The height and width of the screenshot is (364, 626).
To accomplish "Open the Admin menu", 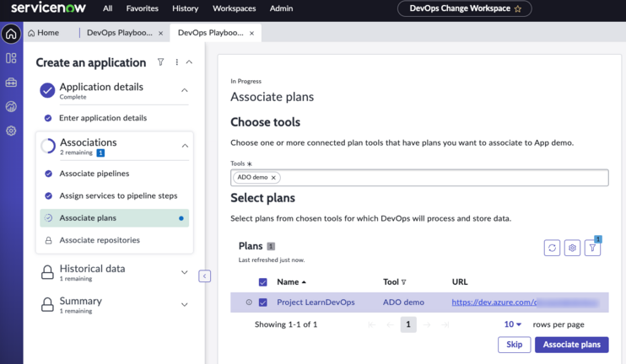I will click(281, 8).
